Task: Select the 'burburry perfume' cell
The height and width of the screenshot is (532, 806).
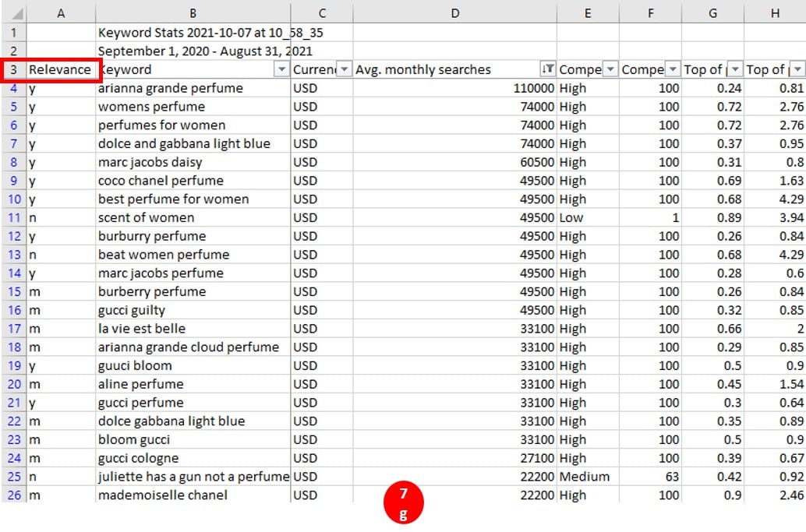Action: click(193, 236)
